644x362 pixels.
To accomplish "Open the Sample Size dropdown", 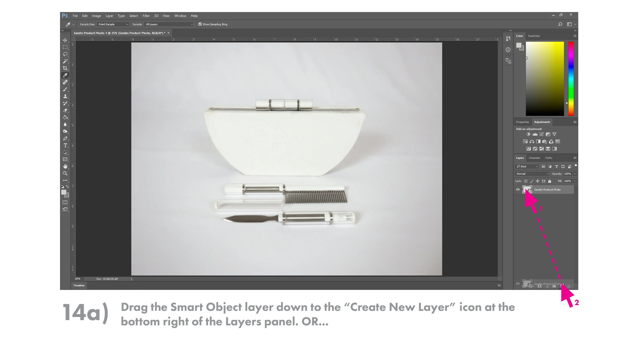I will pos(113,24).
